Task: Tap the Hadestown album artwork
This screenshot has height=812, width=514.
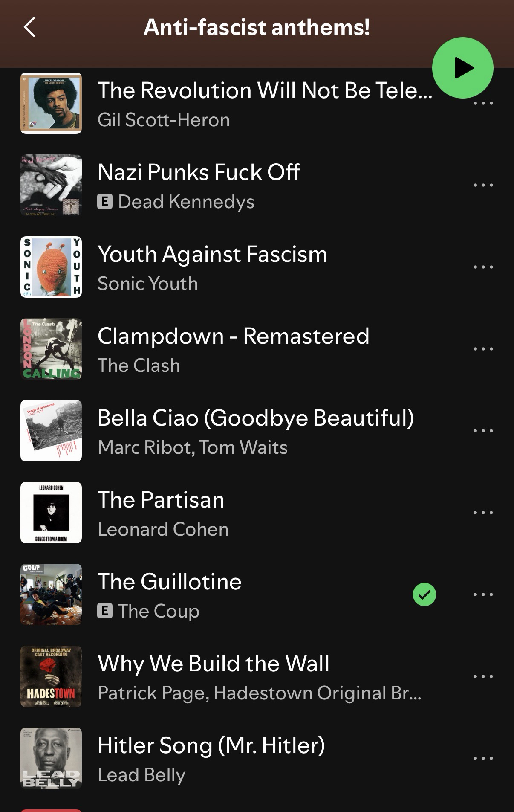Action: pyautogui.click(x=51, y=676)
